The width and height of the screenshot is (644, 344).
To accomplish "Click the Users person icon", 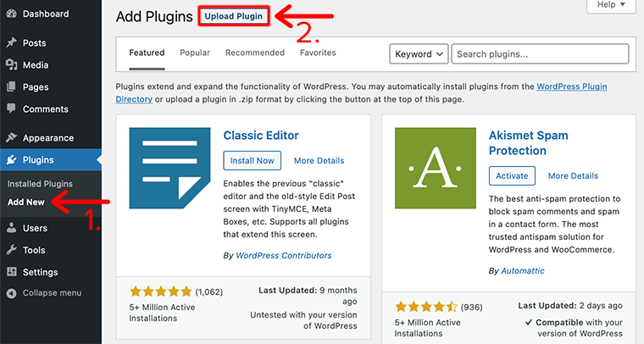I will pos(12,228).
